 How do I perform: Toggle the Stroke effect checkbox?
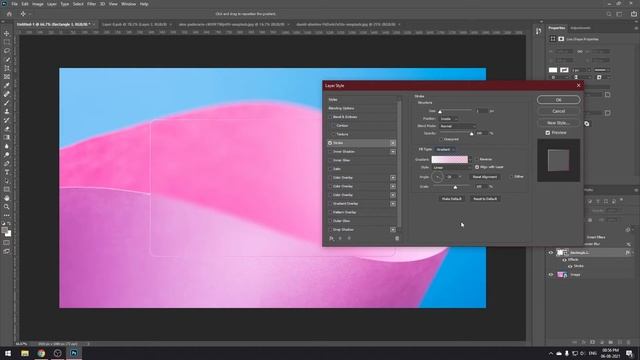click(x=330, y=143)
